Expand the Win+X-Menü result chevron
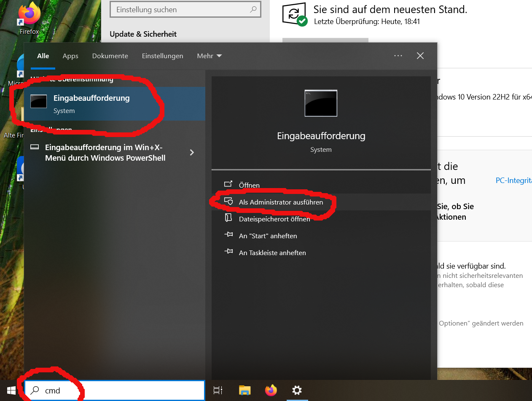The width and height of the screenshot is (532, 401). click(192, 153)
